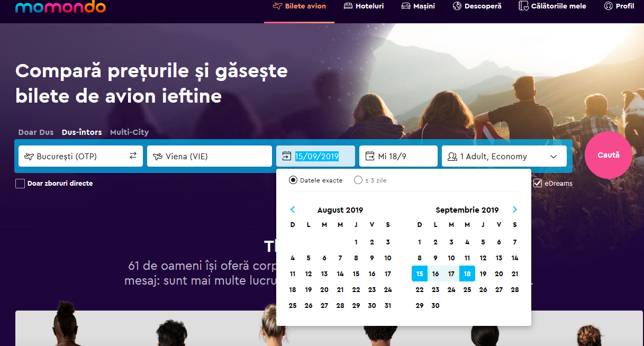Click calendar icon in return date field
Viewport: 644px width, 346px height.
[x=370, y=156]
